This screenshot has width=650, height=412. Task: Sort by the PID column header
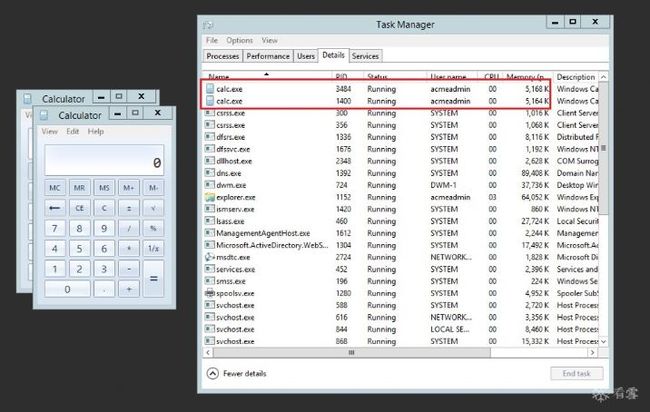[x=347, y=77]
